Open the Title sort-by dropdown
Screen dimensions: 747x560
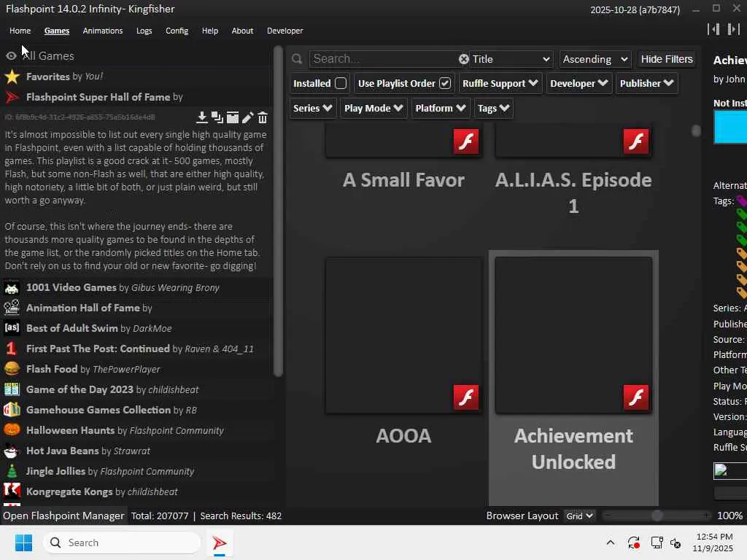[x=511, y=59]
